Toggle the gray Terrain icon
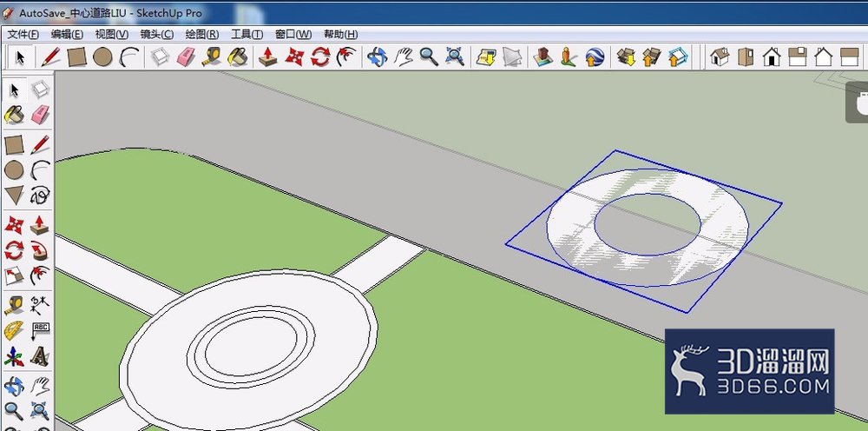Image resolution: width=868 pixels, height=431 pixels. coord(512,56)
